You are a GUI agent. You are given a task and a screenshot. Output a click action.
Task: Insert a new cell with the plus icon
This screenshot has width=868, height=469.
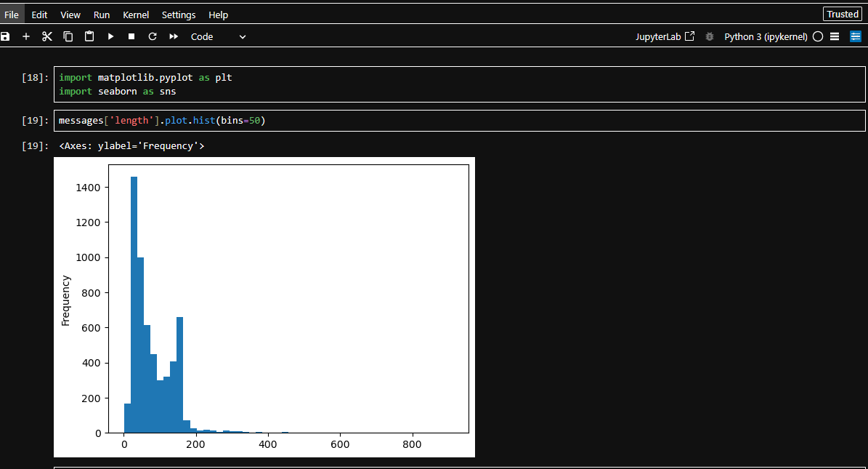(26, 36)
